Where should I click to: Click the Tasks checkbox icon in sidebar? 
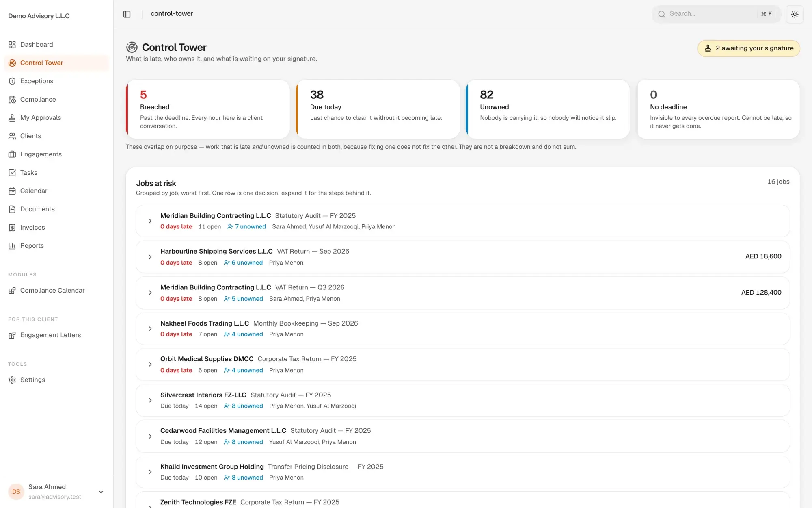click(12, 173)
